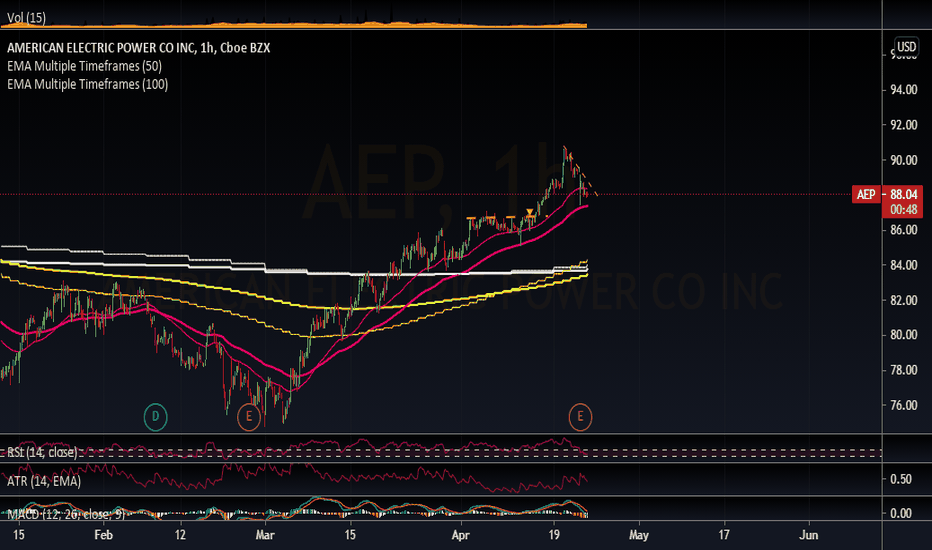Click the 86.00 price axis label
This screenshot has height=550, width=932.
903,230
